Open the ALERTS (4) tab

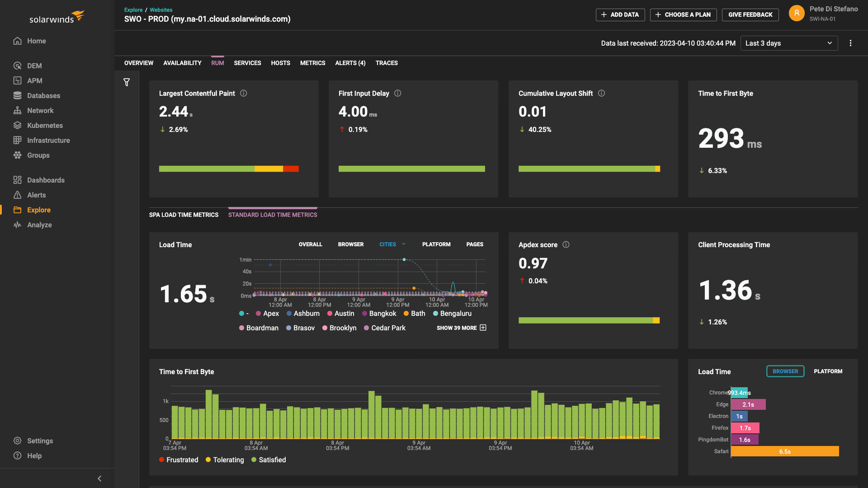point(350,63)
